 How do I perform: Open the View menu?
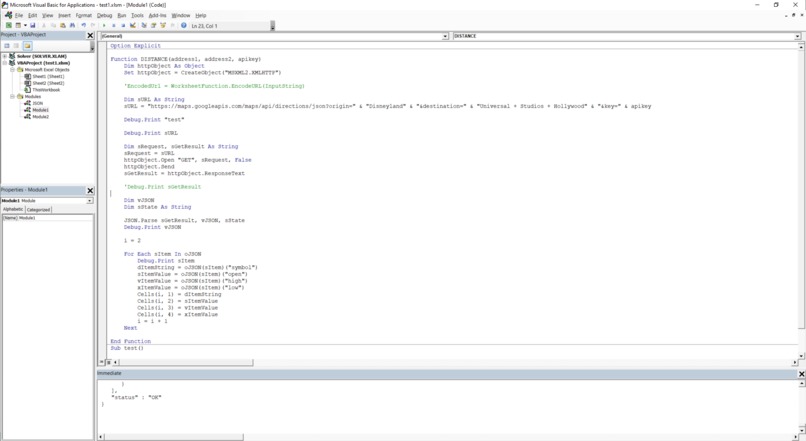coord(47,15)
